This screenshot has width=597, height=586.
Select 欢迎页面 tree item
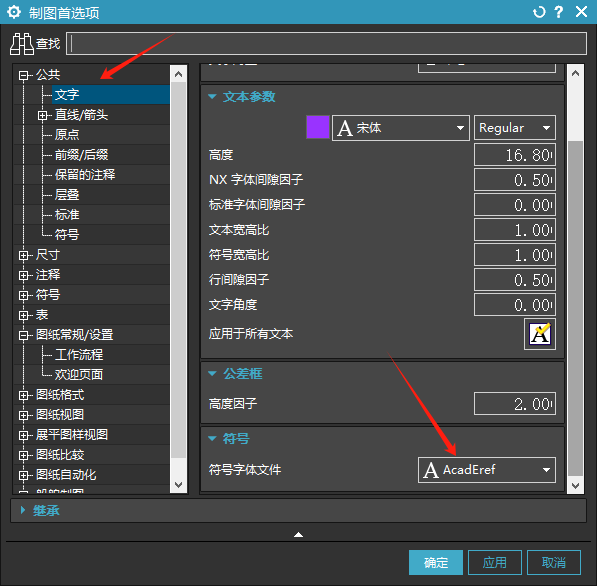click(78, 375)
